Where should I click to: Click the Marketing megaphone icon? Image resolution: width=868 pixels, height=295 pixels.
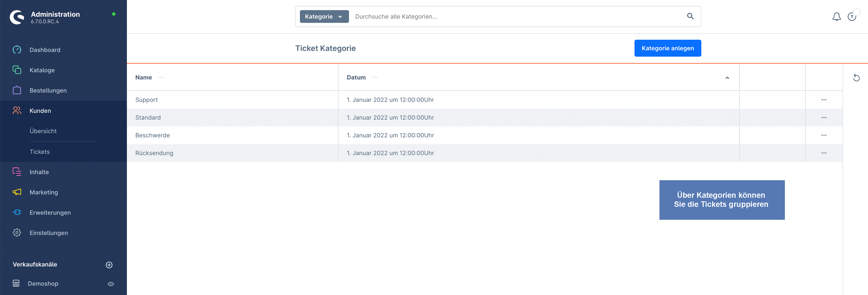tap(17, 192)
